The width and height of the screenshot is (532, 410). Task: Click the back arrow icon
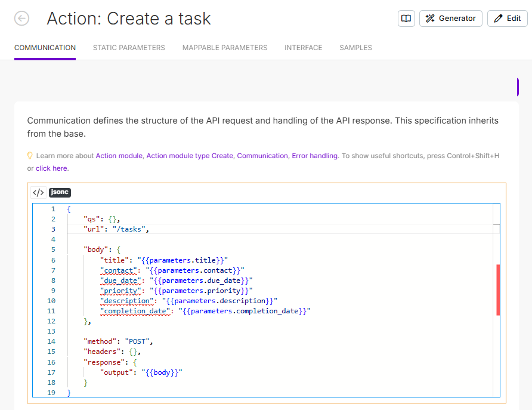(x=21, y=19)
